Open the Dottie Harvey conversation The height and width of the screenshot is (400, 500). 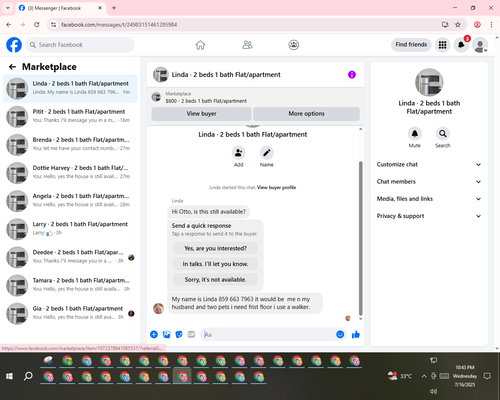click(x=70, y=173)
